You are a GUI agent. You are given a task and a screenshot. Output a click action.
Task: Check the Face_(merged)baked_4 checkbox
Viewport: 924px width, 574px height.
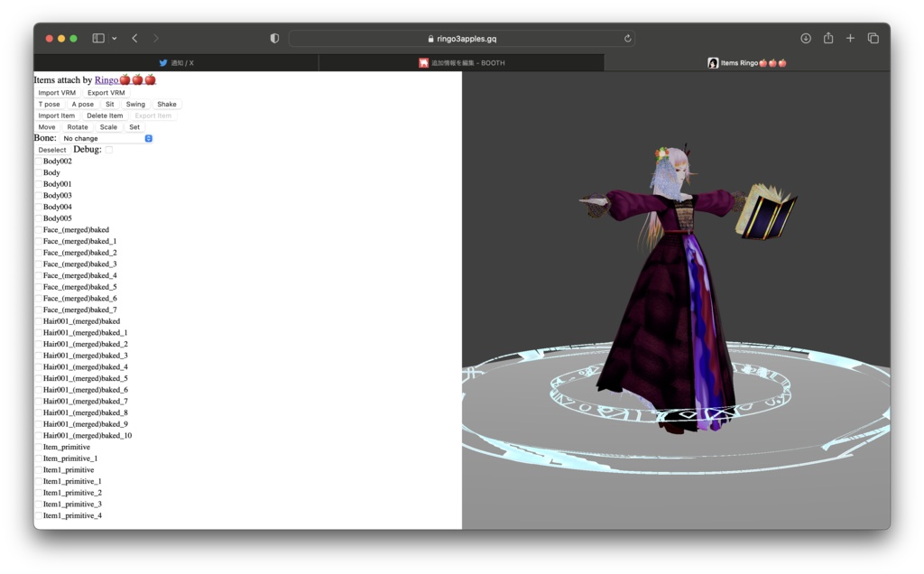click(38, 276)
